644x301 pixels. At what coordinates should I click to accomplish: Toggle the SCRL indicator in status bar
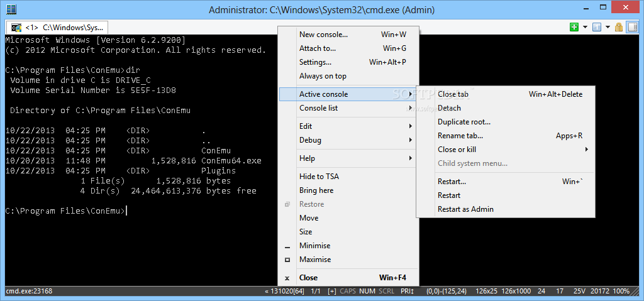coord(387,291)
